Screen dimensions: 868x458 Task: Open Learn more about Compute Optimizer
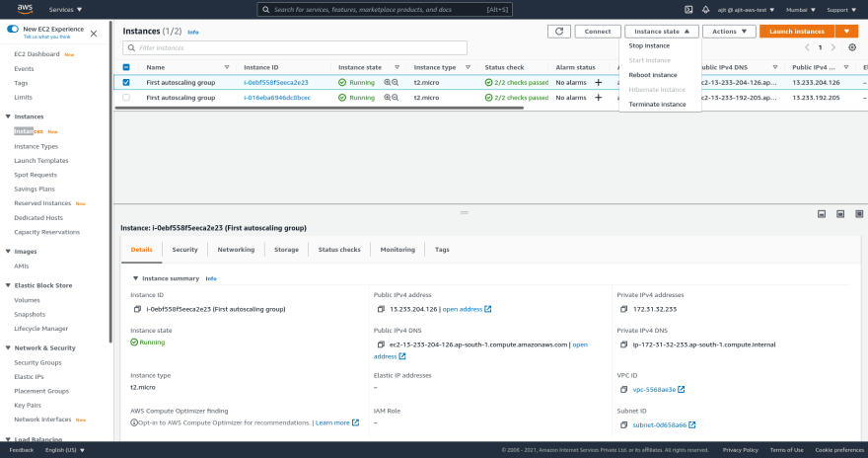(x=337, y=422)
